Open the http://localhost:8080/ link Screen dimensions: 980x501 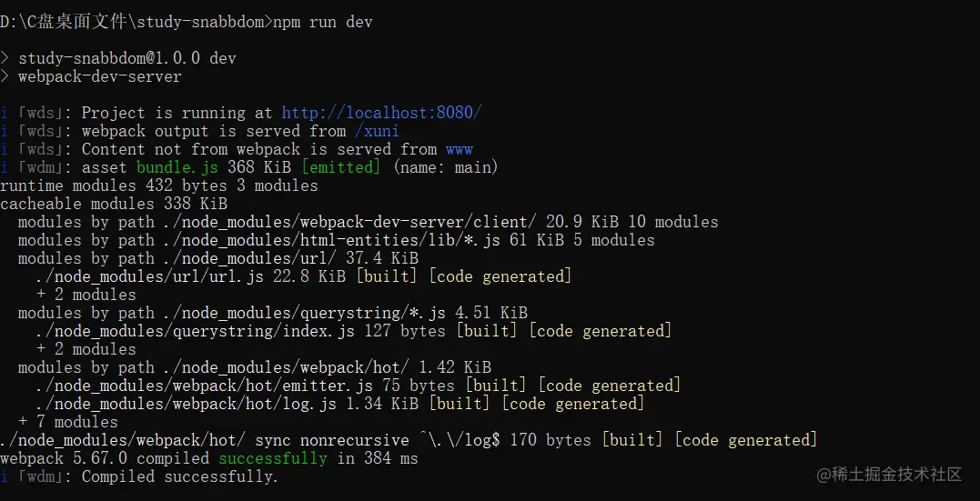(381, 113)
